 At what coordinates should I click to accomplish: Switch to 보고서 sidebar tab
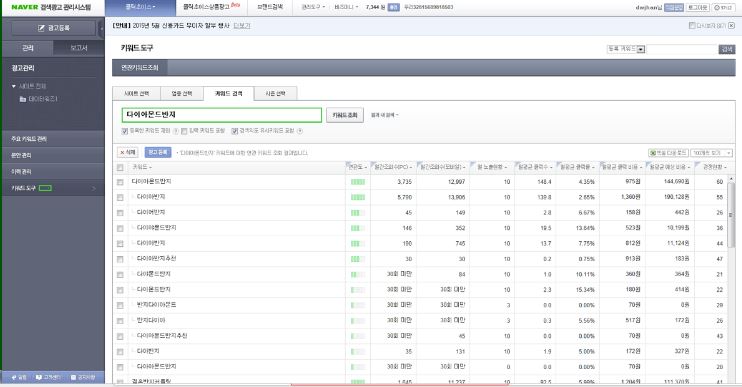click(79, 48)
